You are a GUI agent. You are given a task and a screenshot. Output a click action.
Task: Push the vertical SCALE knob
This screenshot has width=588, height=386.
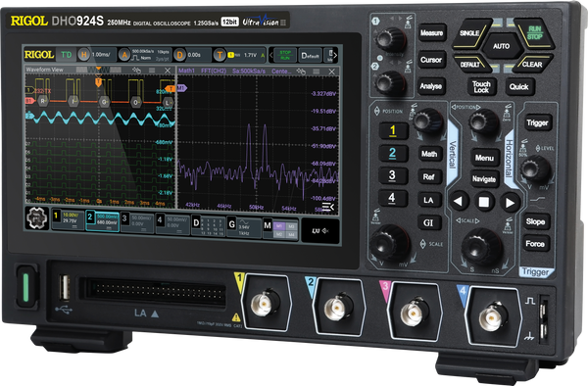point(390,244)
